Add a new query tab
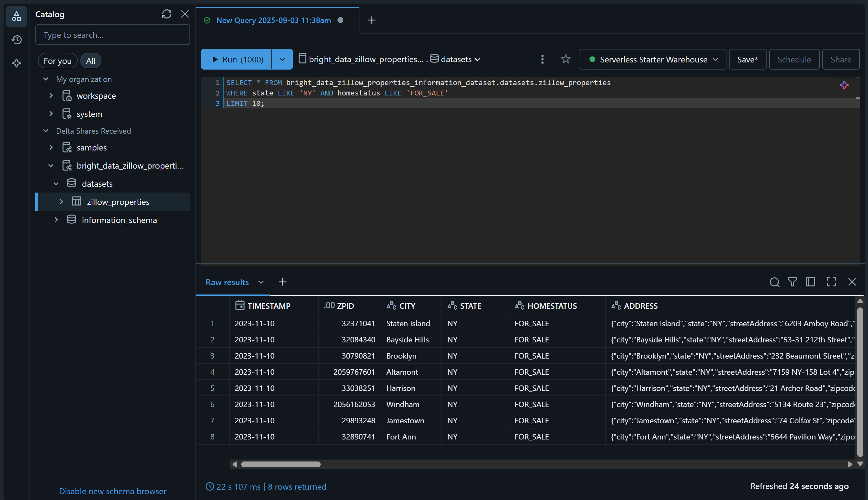Viewport: 868px width, 500px height. [x=371, y=20]
